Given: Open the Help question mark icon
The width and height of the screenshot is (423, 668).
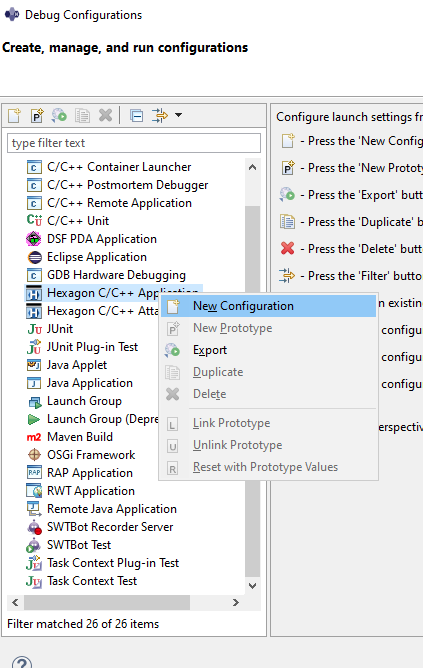Looking at the screenshot, I should pos(22,662).
